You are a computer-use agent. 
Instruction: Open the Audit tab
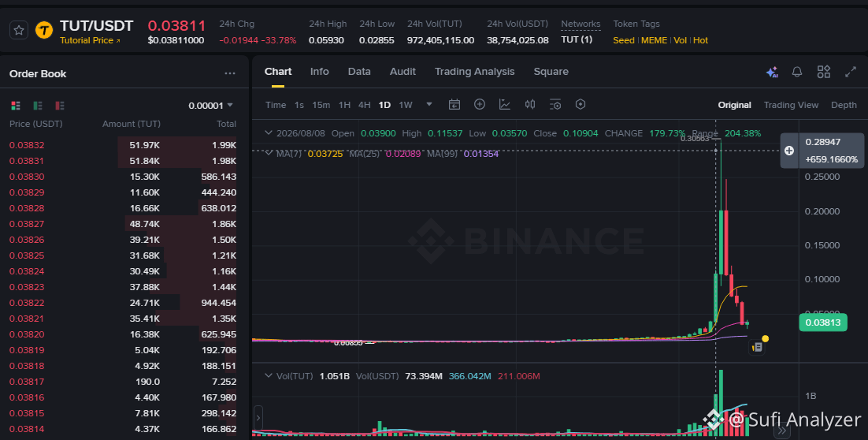tap(402, 72)
